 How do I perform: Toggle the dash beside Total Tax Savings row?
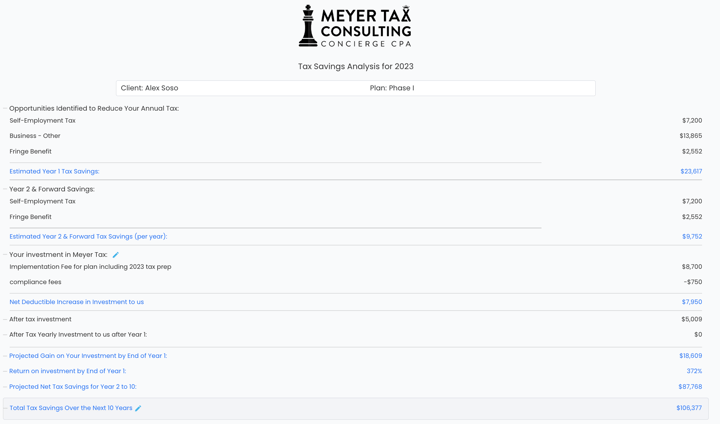point(5,408)
